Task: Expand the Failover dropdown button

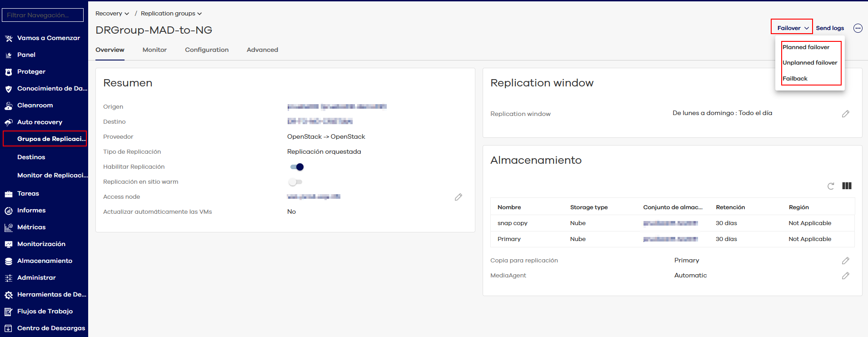Action: 793,28
